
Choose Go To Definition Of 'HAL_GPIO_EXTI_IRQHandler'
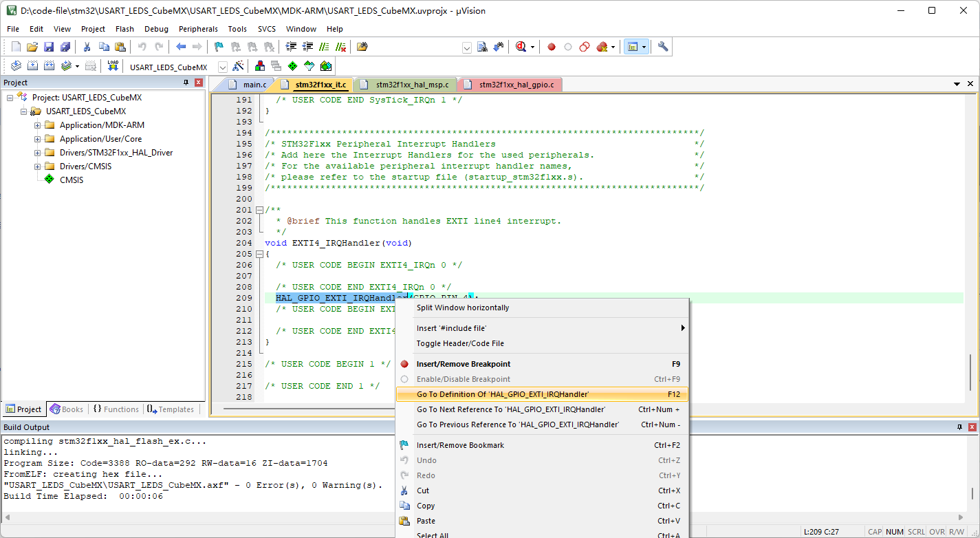click(x=543, y=394)
